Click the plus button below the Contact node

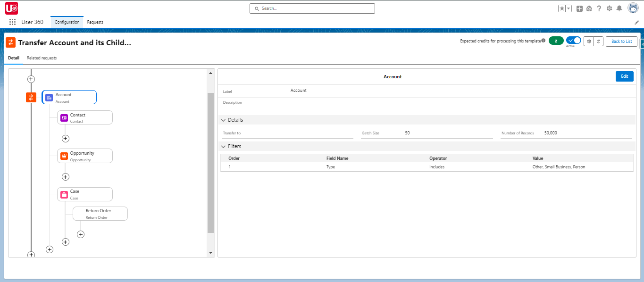[x=66, y=138]
